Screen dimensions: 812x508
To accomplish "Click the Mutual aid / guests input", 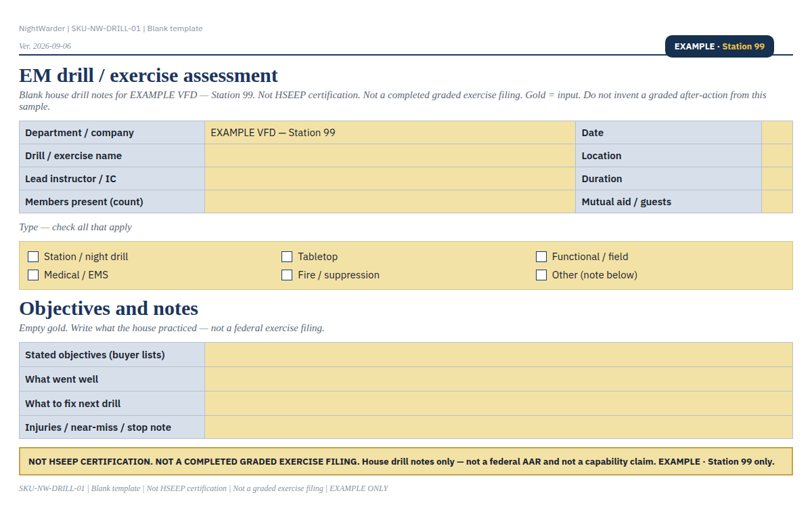I will (x=777, y=202).
